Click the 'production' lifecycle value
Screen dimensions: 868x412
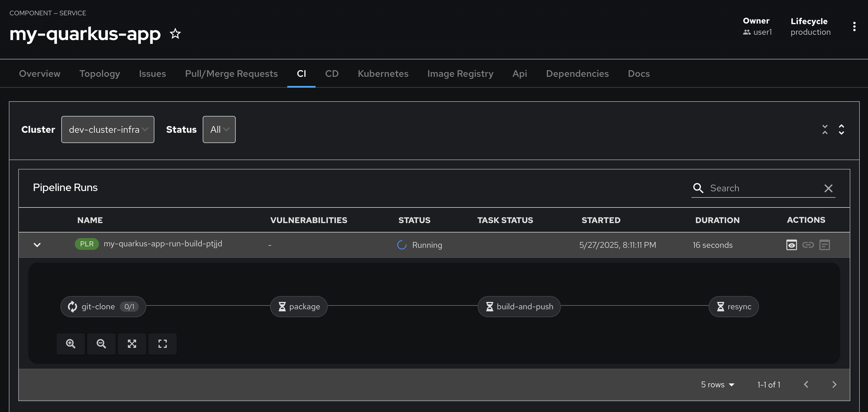(810, 32)
